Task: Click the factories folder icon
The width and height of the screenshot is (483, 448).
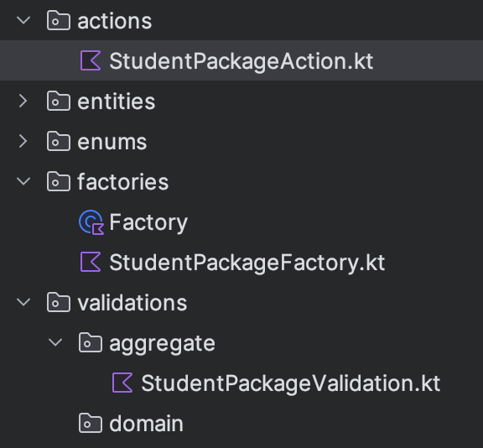Action: coord(59,181)
